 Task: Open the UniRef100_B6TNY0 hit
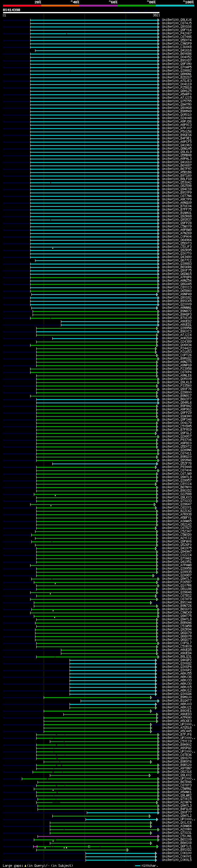pos(177,487)
